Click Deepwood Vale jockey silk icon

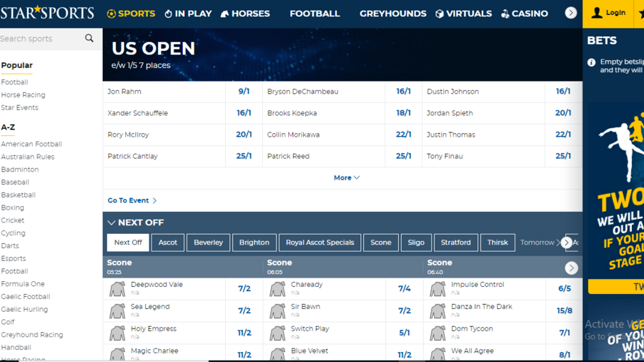[117, 289]
